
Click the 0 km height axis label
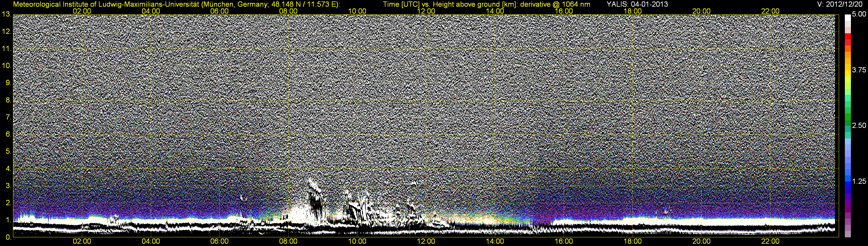pyautogui.click(x=8, y=237)
